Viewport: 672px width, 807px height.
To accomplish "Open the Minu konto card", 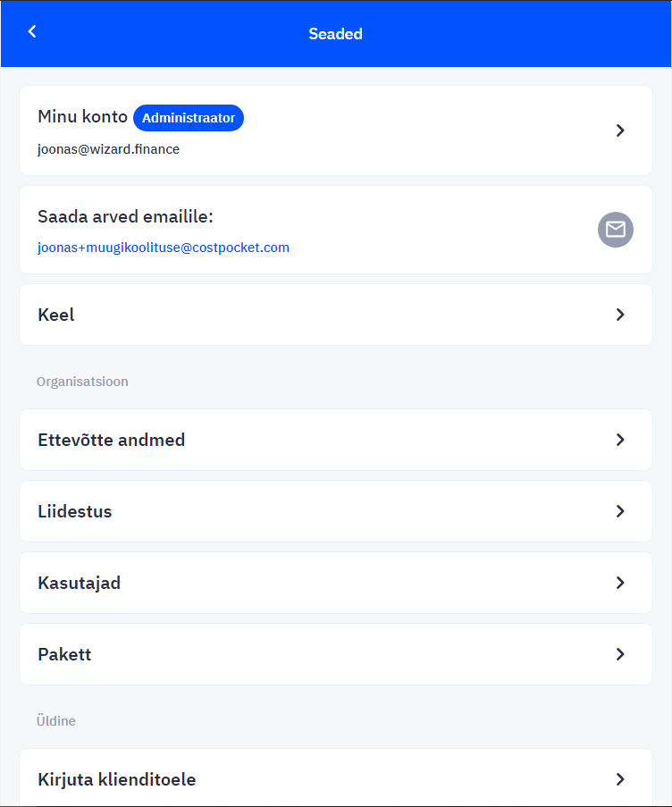I will point(336,130).
